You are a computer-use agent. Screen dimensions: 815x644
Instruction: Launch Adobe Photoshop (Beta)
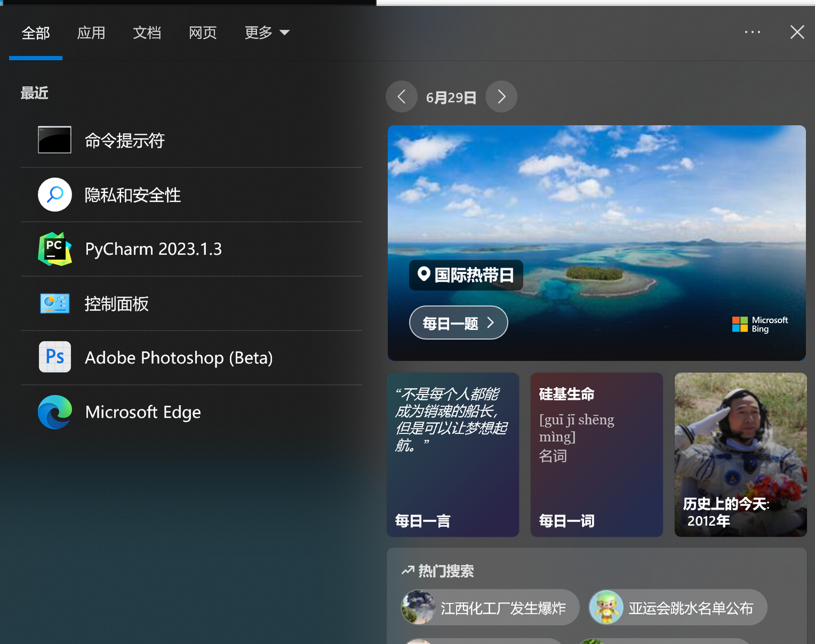click(x=179, y=358)
